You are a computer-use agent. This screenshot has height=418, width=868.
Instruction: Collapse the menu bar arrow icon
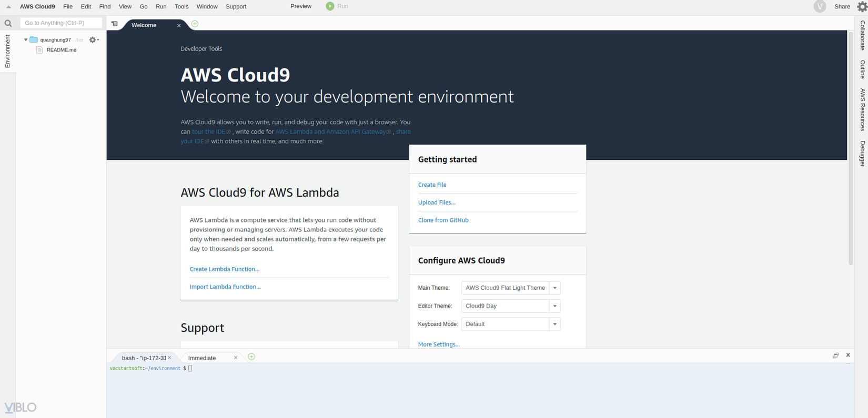[8, 7]
